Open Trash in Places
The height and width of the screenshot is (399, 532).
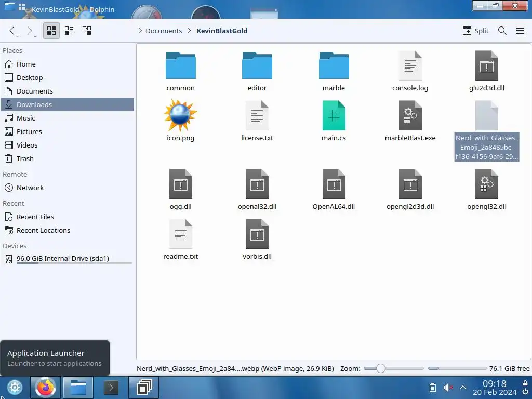pos(68,159)
